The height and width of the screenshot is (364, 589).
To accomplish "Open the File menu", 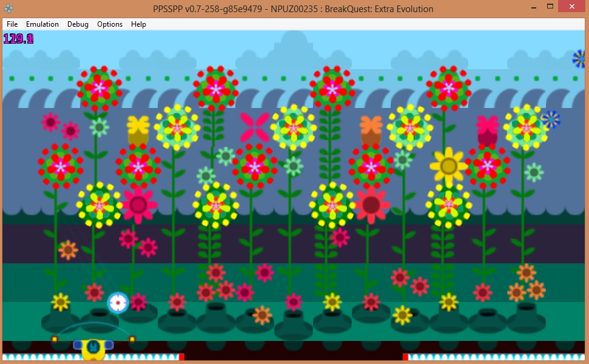I will [12, 24].
